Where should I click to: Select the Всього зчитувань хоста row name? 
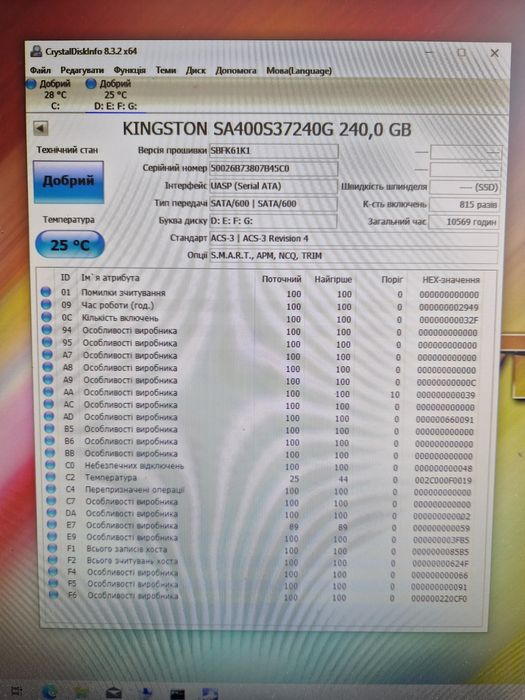132,560
